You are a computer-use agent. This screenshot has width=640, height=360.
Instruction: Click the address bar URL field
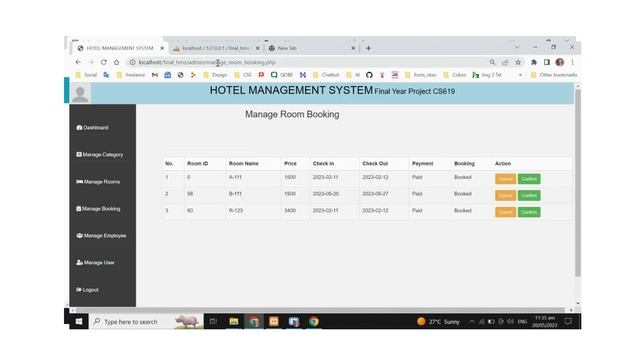coord(306,62)
